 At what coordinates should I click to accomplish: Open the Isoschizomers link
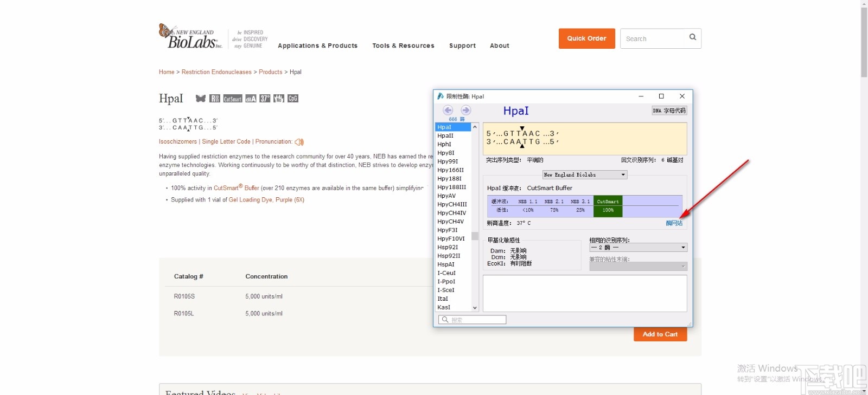coord(178,141)
